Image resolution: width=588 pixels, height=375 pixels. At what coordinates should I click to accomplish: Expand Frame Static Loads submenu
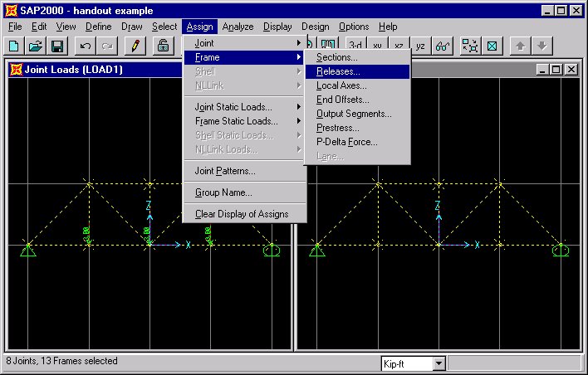click(x=244, y=121)
